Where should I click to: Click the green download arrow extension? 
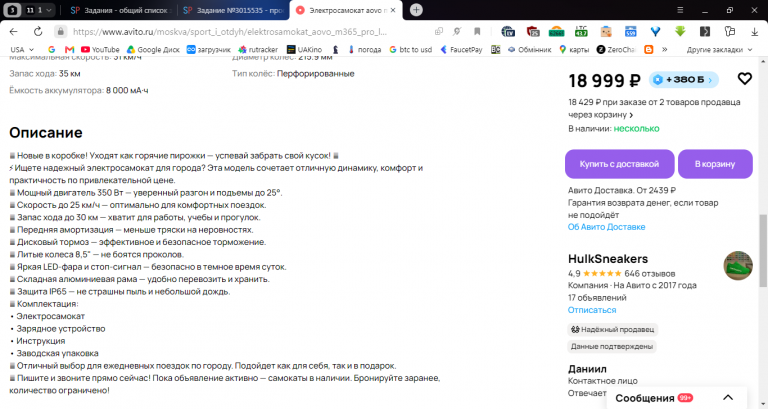pos(680,31)
